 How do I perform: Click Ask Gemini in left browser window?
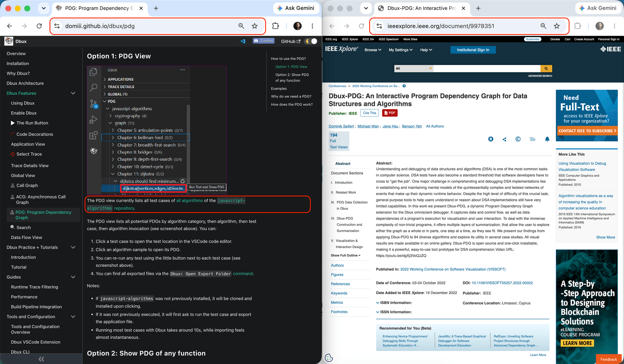296,8
